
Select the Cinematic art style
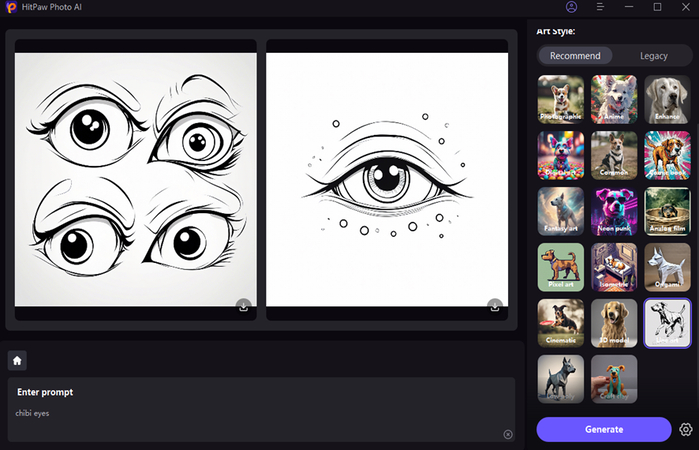tap(561, 323)
